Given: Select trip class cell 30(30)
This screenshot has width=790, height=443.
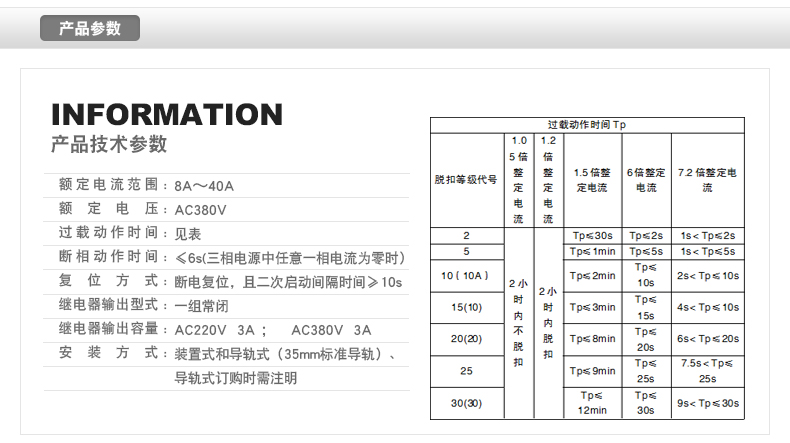Looking at the screenshot, I should click(467, 403).
